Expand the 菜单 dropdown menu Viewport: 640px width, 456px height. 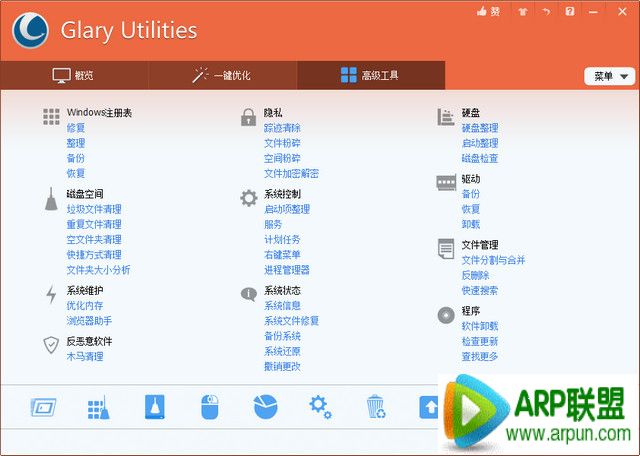coord(609,76)
